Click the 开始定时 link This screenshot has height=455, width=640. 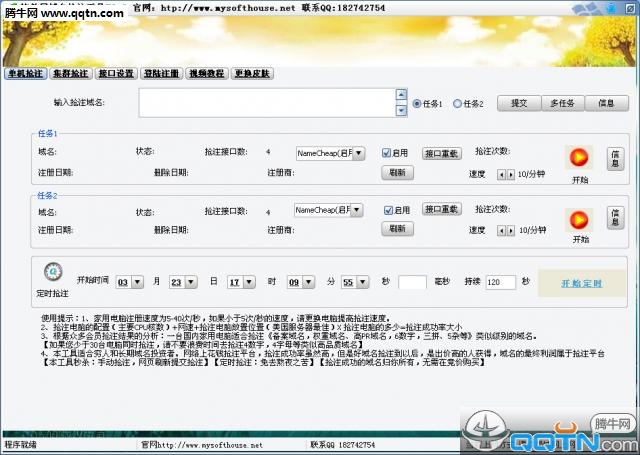[x=582, y=284]
